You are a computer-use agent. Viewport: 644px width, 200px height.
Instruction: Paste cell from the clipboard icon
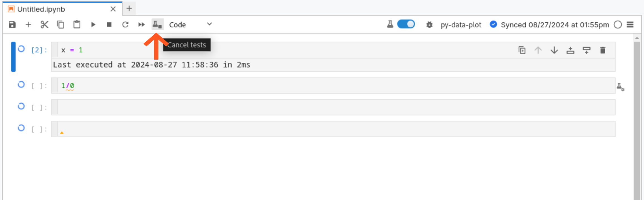(x=77, y=25)
